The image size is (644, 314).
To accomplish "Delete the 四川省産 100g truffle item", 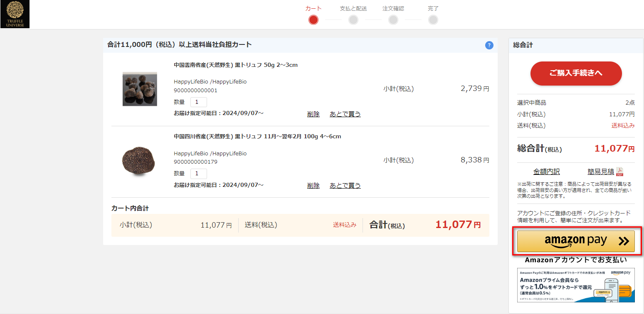I will tap(313, 185).
